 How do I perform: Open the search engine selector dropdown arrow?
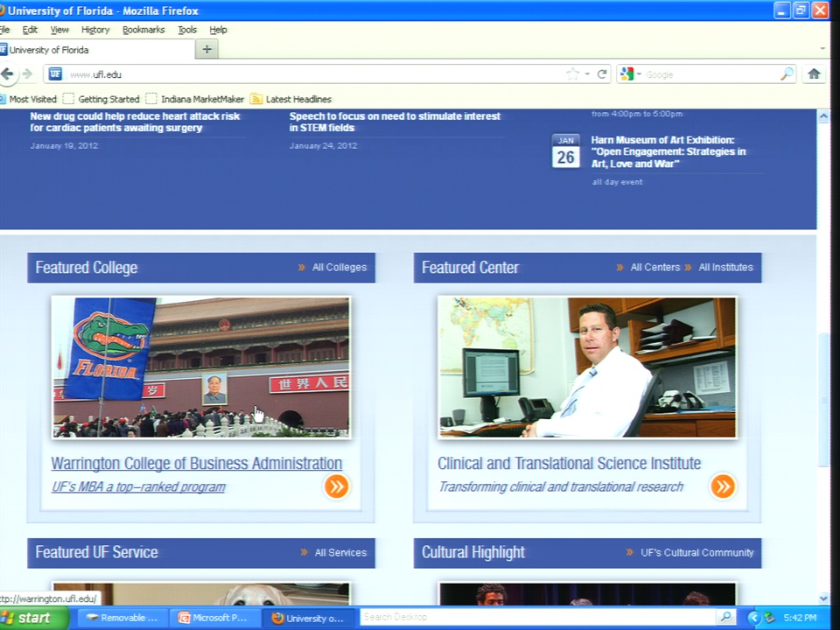639,73
